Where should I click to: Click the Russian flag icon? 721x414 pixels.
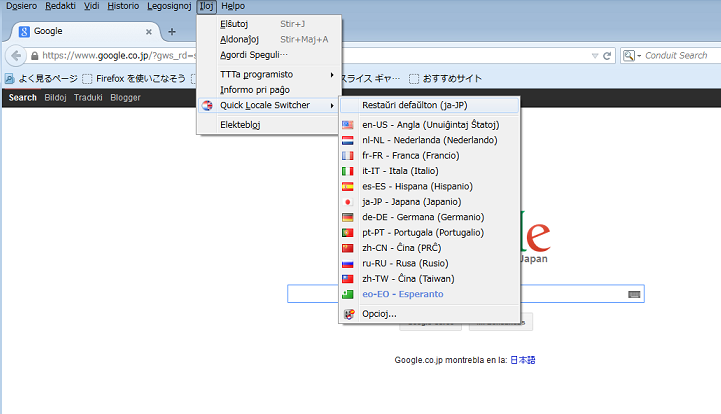tap(348, 264)
